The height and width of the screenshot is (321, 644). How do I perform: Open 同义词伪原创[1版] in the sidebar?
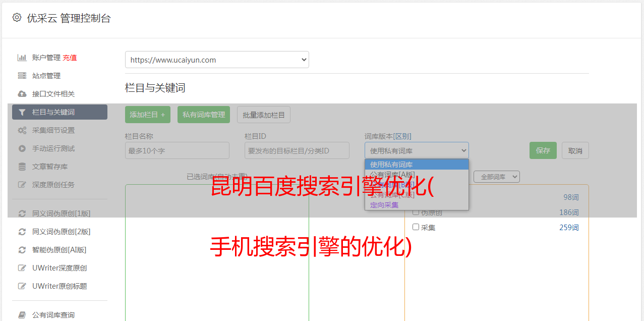(62, 213)
